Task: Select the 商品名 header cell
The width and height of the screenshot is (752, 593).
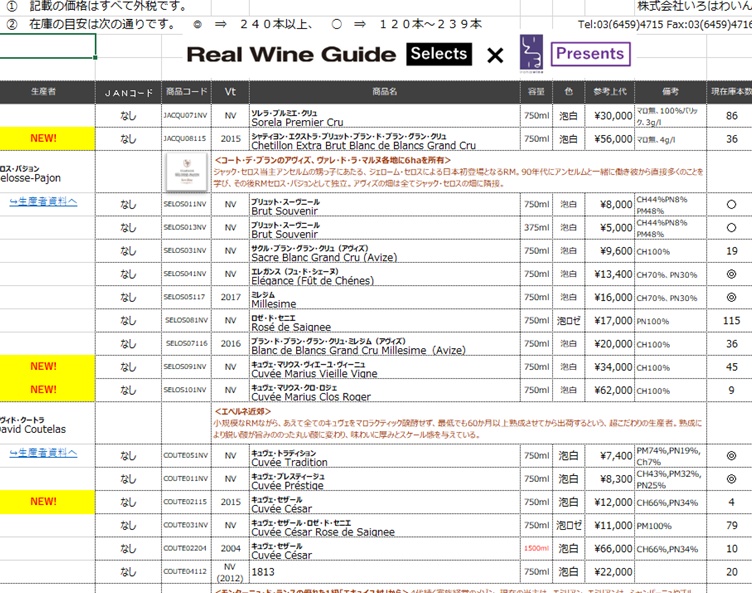Action: 385,92
